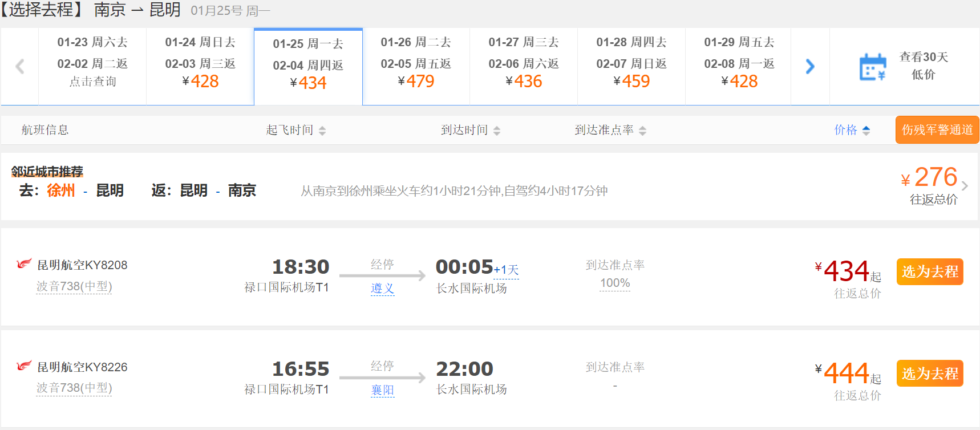980x430 pixels.
Task: Select KY8226 as outbound flight
Action: pos(930,374)
